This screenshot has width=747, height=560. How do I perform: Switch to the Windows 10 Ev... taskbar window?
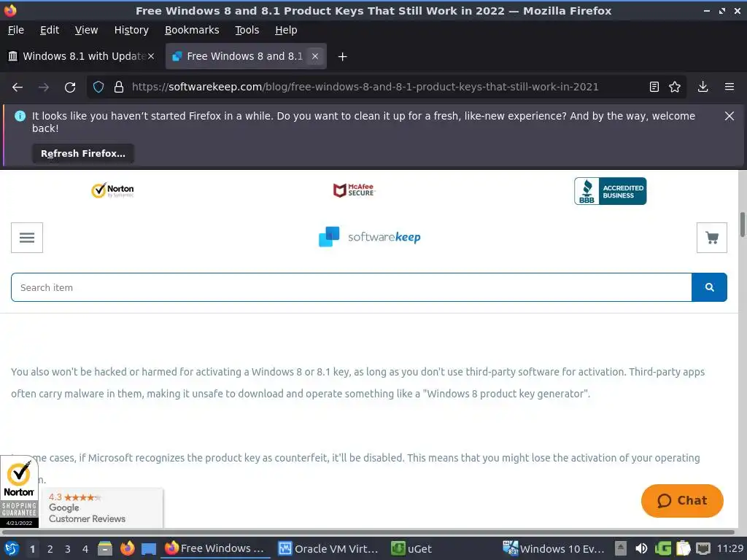click(x=554, y=548)
